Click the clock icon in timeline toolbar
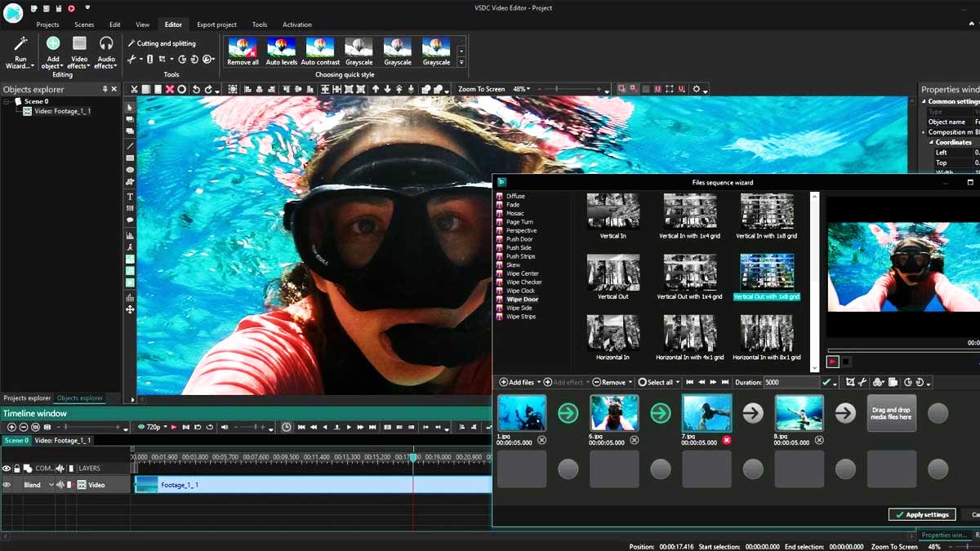 tap(287, 427)
